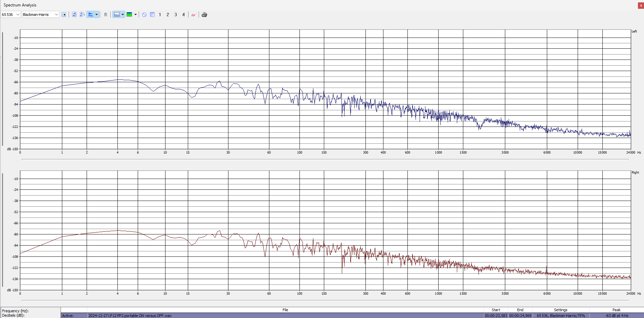Open the FFT size 65 536 dropdown
Viewport: 644px width, 318px height.
18,15
